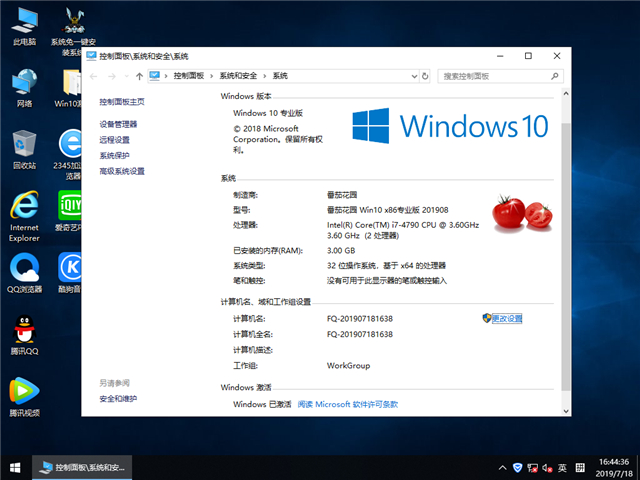Open 设备管理器 link
Viewport: 640px width, 480px height.
[118, 124]
